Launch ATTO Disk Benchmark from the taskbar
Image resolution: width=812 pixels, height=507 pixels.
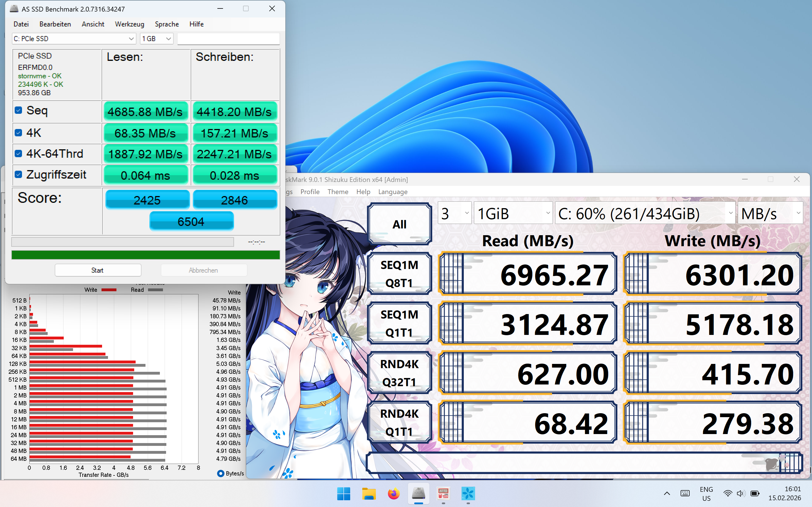pos(443,493)
